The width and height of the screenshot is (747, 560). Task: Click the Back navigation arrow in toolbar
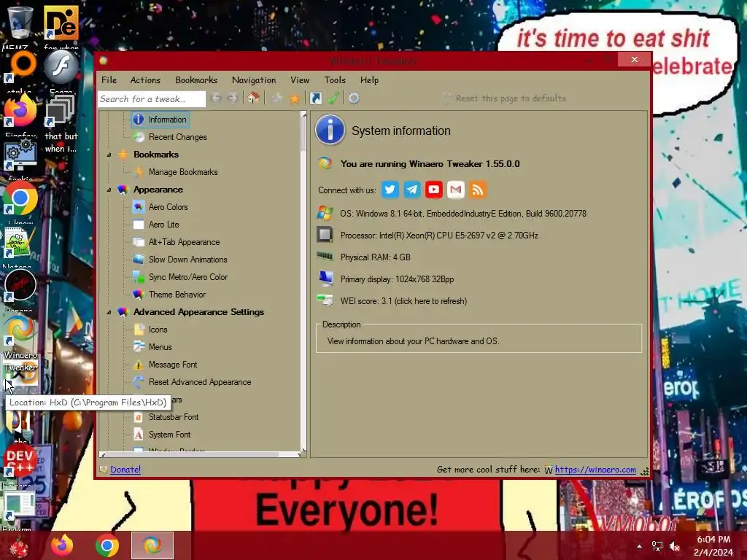pyautogui.click(x=216, y=98)
